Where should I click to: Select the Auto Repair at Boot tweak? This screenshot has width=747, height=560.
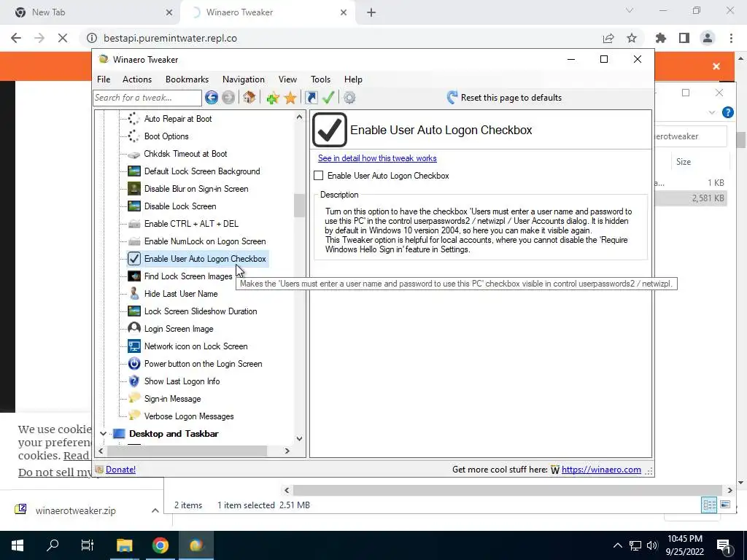click(x=178, y=119)
